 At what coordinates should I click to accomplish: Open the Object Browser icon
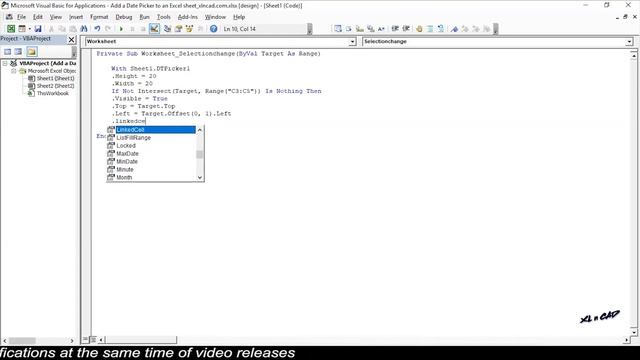(x=189, y=29)
